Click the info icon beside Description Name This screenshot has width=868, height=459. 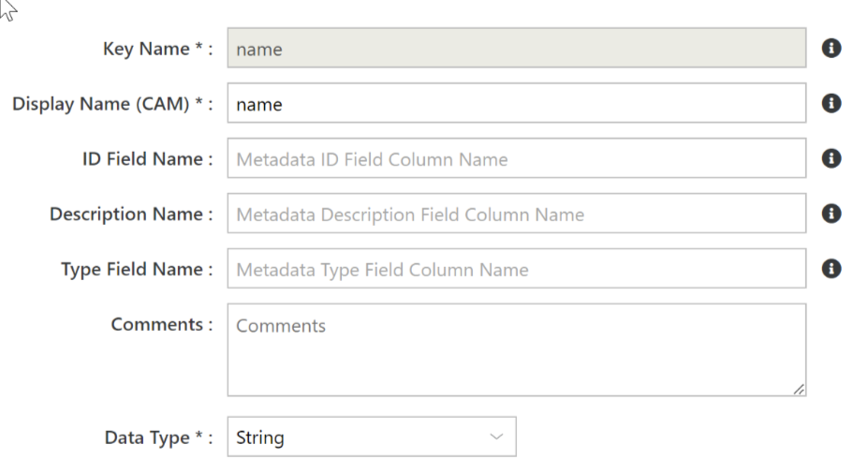click(x=831, y=214)
